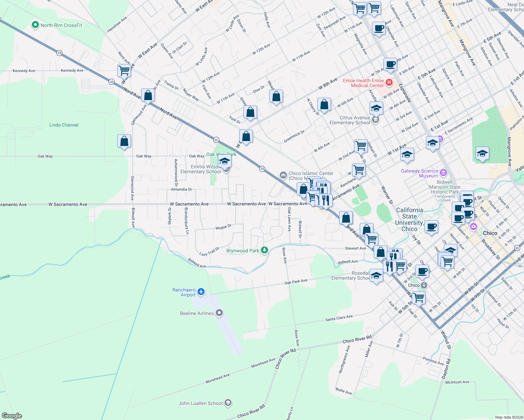Select the Enloe Health Medical Center hospital icon
Viewport: 524px width, 420px height.
(389, 83)
